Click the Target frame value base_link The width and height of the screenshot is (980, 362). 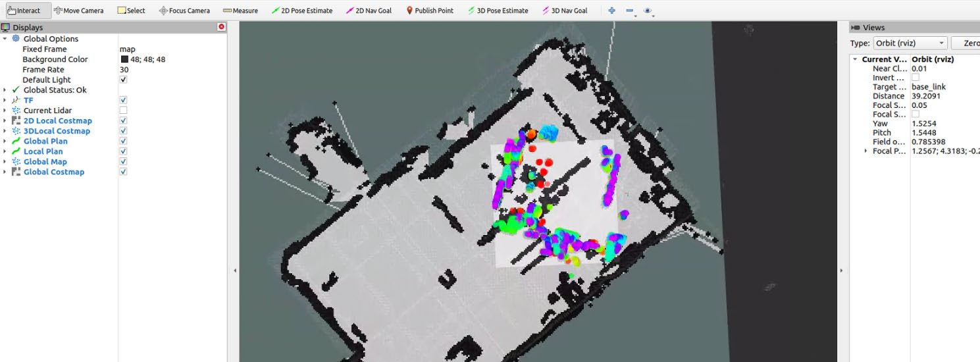928,87
